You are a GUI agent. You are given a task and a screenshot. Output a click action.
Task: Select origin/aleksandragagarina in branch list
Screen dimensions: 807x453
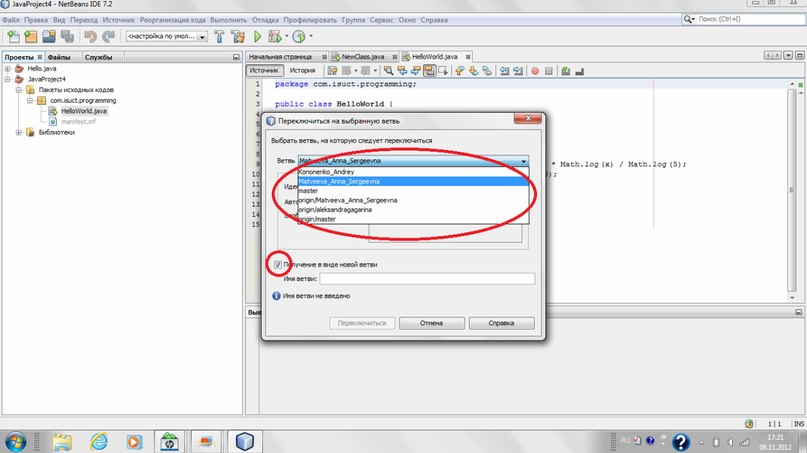(x=413, y=210)
